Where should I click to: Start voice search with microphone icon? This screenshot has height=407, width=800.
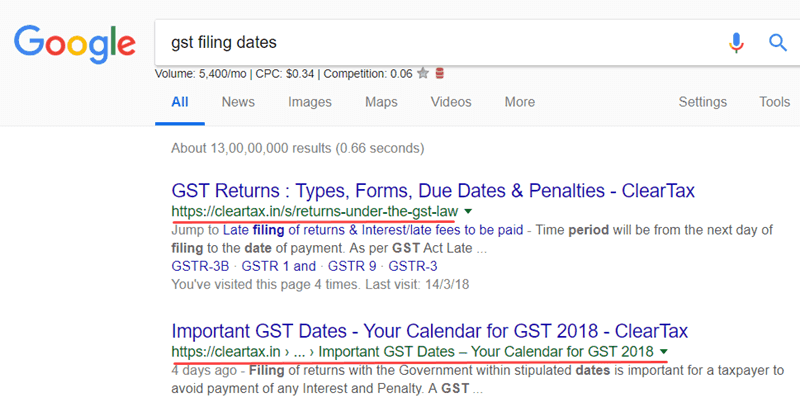point(737,42)
